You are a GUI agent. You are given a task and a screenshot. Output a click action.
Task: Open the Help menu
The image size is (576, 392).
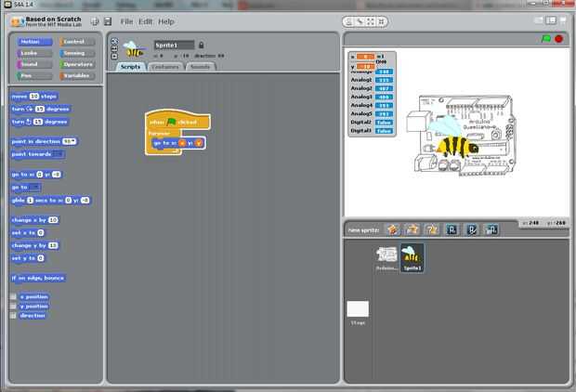(x=166, y=21)
